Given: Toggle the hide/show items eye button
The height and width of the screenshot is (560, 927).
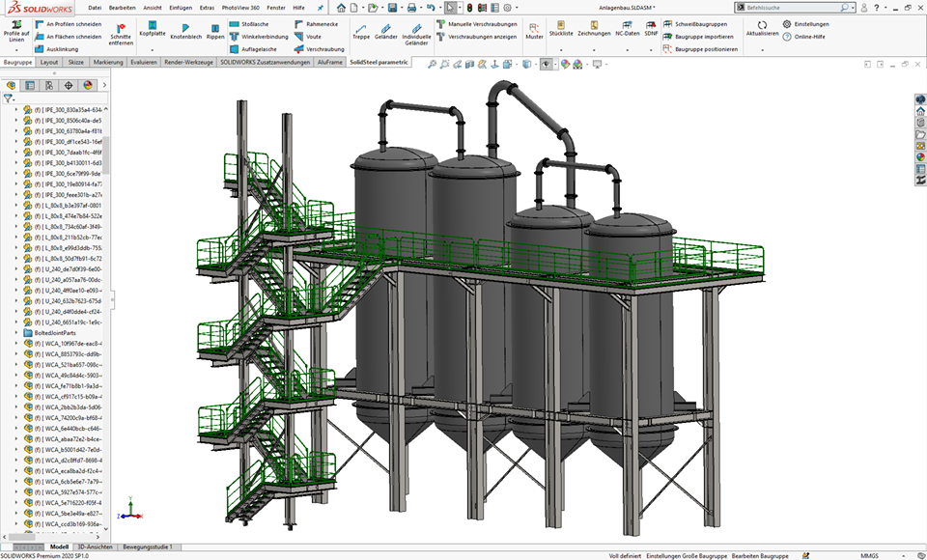Looking at the screenshot, I should 547,65.
